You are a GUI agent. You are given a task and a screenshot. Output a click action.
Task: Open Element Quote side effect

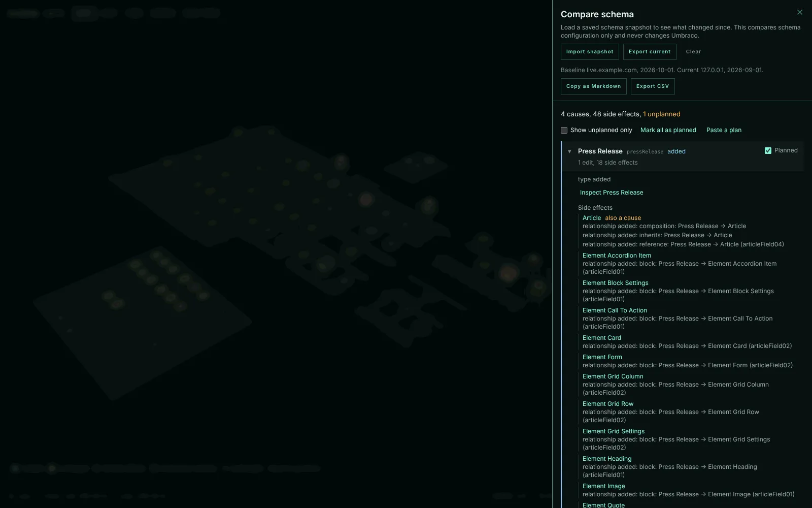(x=604, y=505)
